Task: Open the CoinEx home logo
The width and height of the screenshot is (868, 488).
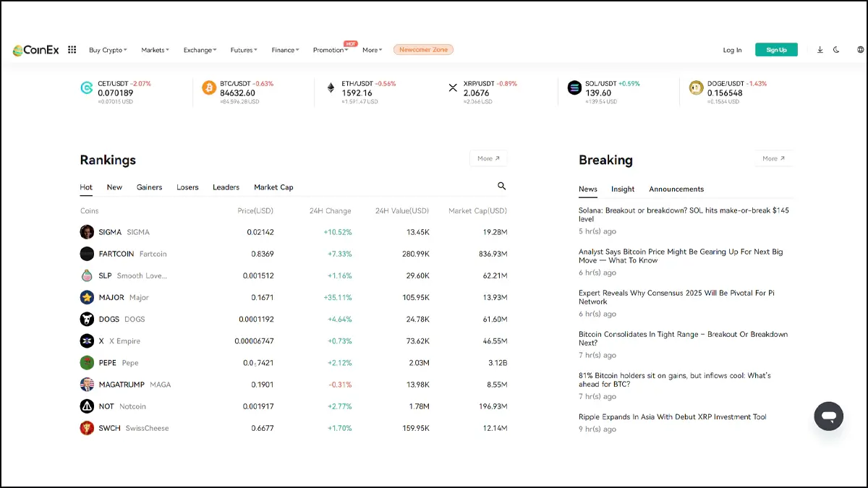Action: pyautogui.click(x=37, y=50)
